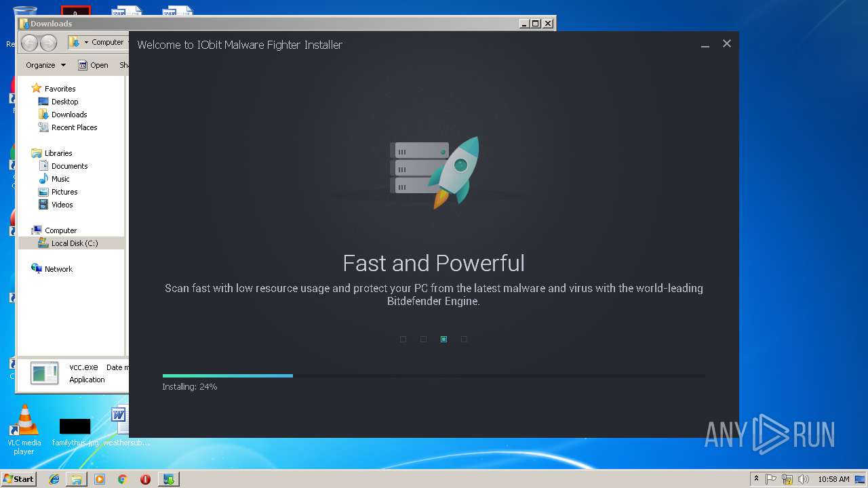Open Windows Explorer from taskbar
This screenshot has height=488, width=868.
click(x=77, y=479)
